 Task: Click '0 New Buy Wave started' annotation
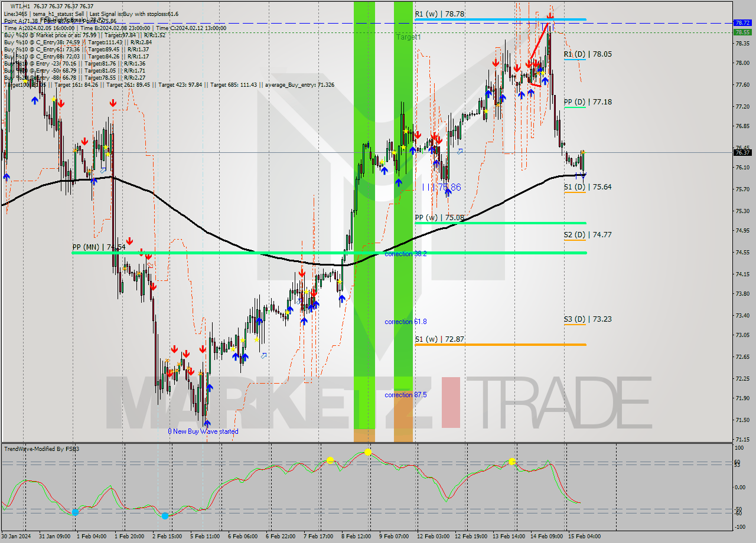point(203,431)
